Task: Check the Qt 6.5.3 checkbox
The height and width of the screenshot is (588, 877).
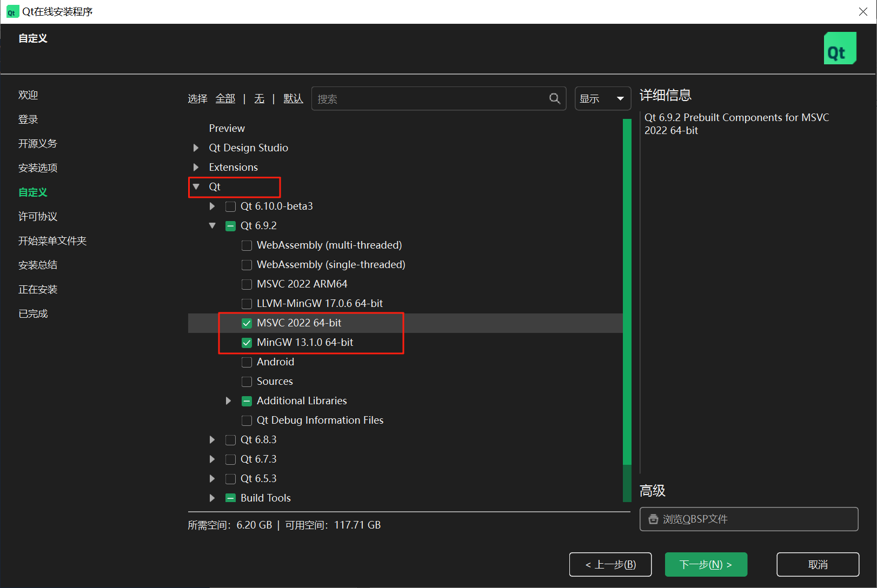Action: pyautogui.click(x=230, y=479)
